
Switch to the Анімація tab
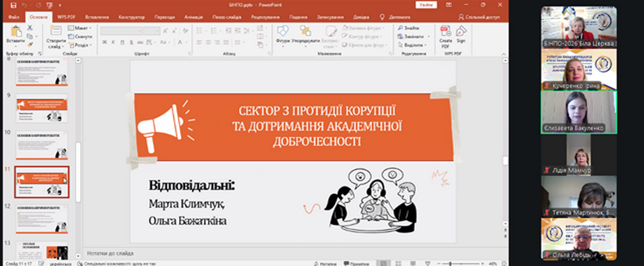click(x=193, y=17)
